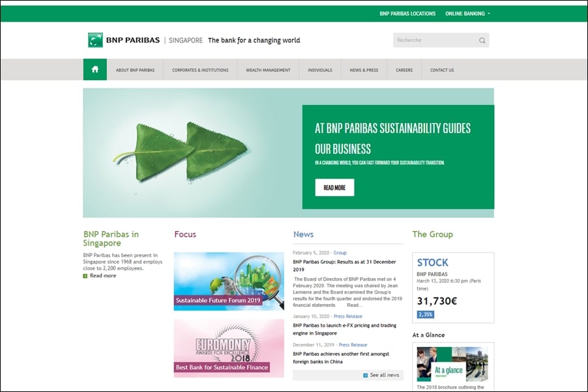Click See all news link

coord(385,375)
